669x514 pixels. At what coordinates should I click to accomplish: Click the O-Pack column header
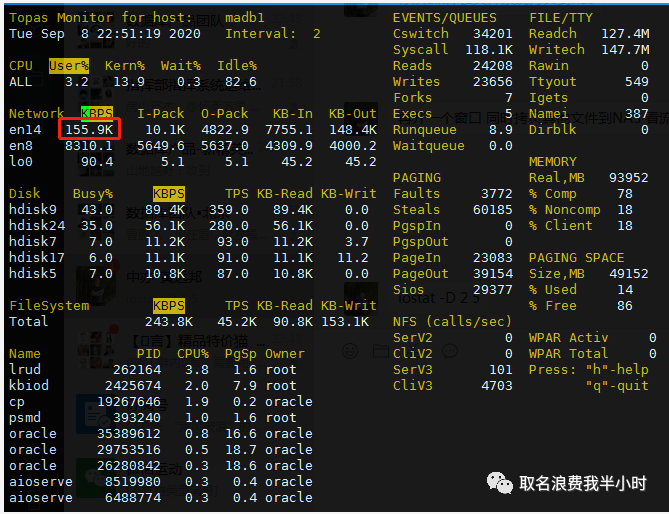pyautogui.click(x=225, y=113)
